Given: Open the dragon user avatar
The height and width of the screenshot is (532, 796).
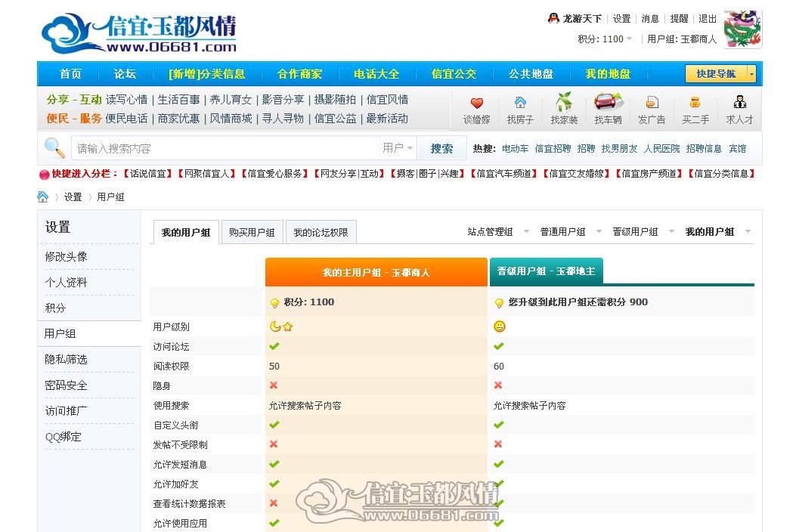Looking at the screenshot, I should [x=742, y=29].
